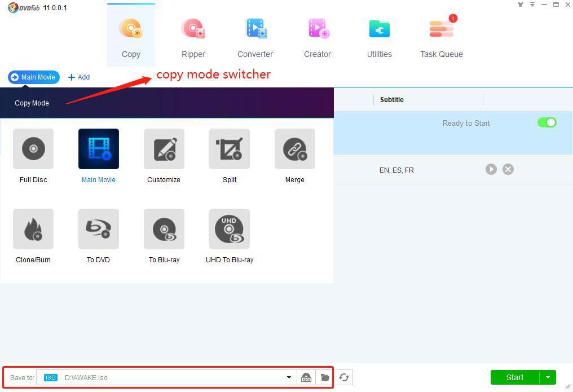The image size is (573, 392).
Task: Click the Ready to Start status text
Action: [466, 123]
